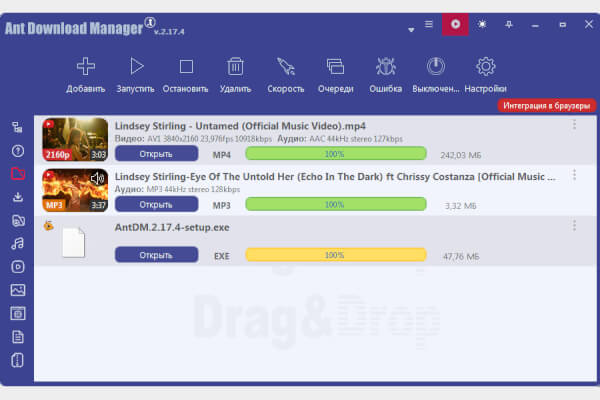The height and width of the screenshot is (400, 600).
Task: Click the Остановить stop icon
Action: pyautogui.click(x=186, y=67)
